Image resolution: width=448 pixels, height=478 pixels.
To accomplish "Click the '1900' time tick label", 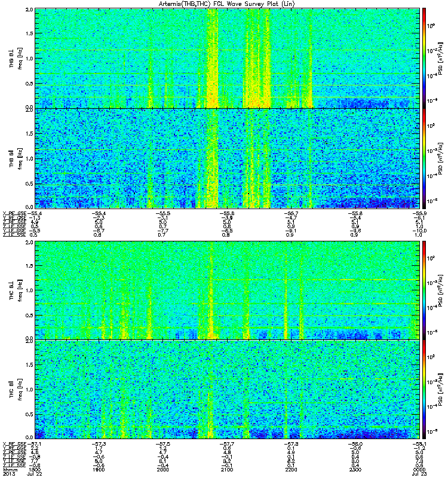I will pos(99,470).
